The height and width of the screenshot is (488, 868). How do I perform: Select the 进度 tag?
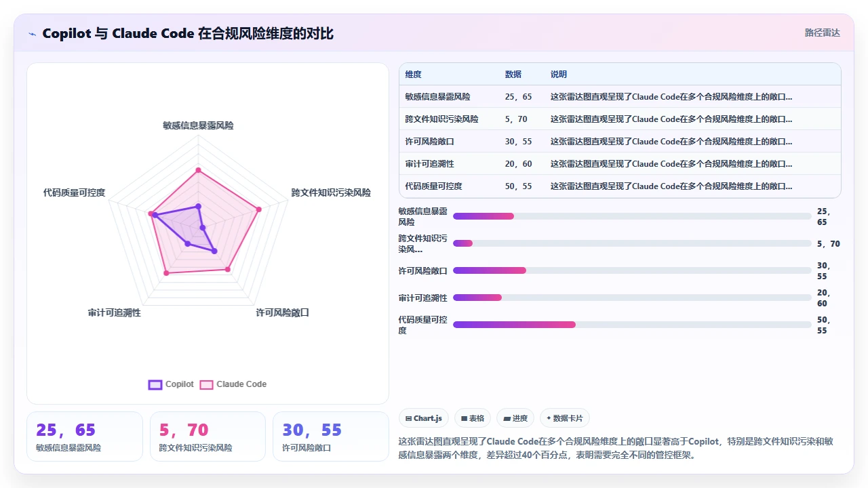coord(515,418)
